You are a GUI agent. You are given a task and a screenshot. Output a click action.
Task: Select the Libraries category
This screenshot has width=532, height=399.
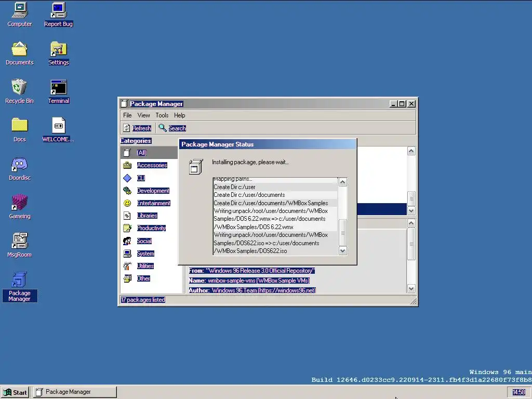tap(149, 216)
